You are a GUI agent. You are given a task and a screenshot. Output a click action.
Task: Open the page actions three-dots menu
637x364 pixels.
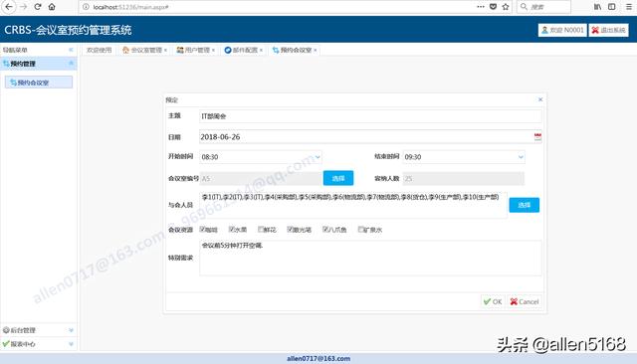tap(481, 7)
